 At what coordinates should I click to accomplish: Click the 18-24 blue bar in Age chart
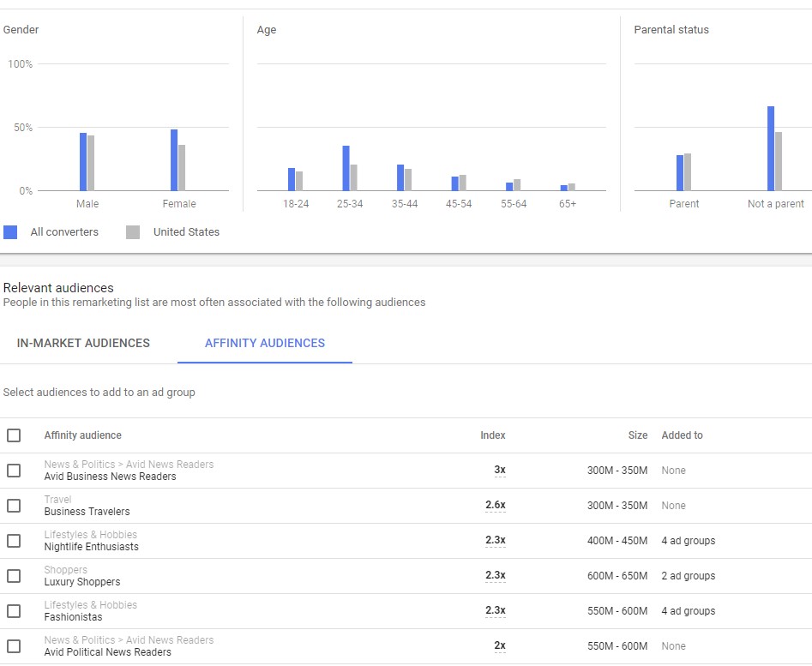pos(292,179)
